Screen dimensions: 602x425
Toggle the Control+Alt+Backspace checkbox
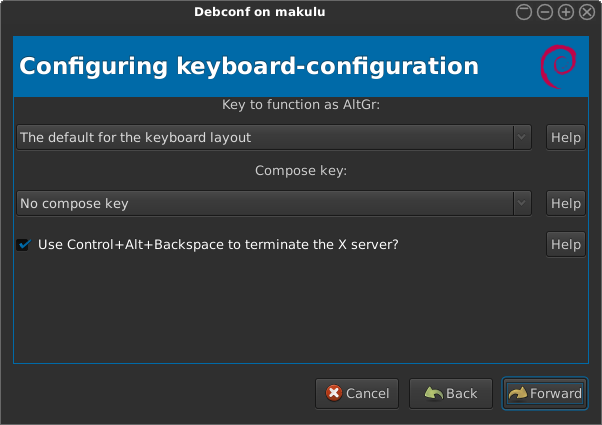coord(24,243)
